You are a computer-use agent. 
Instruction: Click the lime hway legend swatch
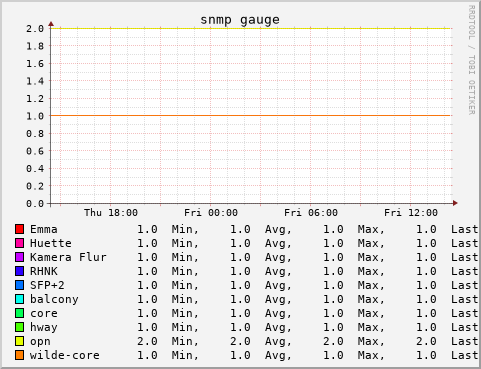pos(19,327)
